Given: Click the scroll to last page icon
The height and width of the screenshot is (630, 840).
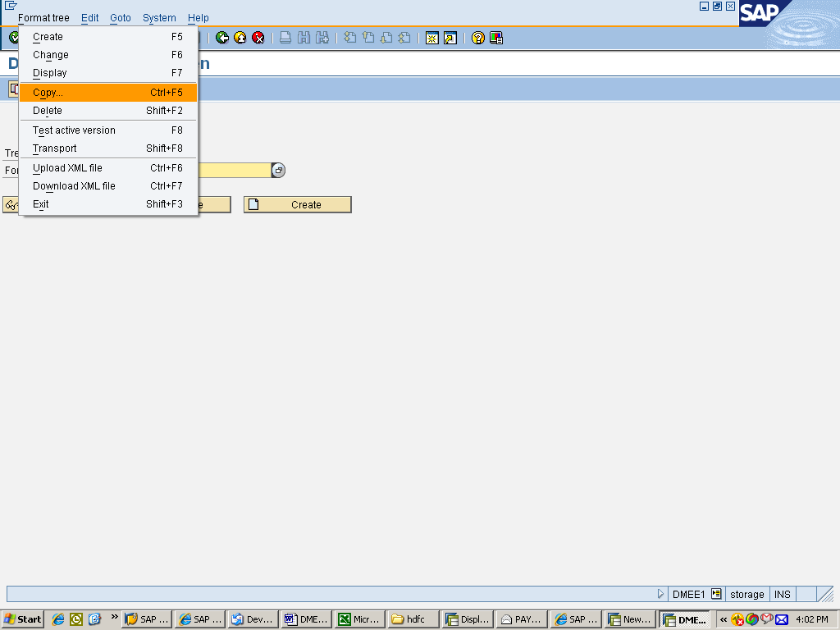Looking at the screenshot, I should (404, 37).
